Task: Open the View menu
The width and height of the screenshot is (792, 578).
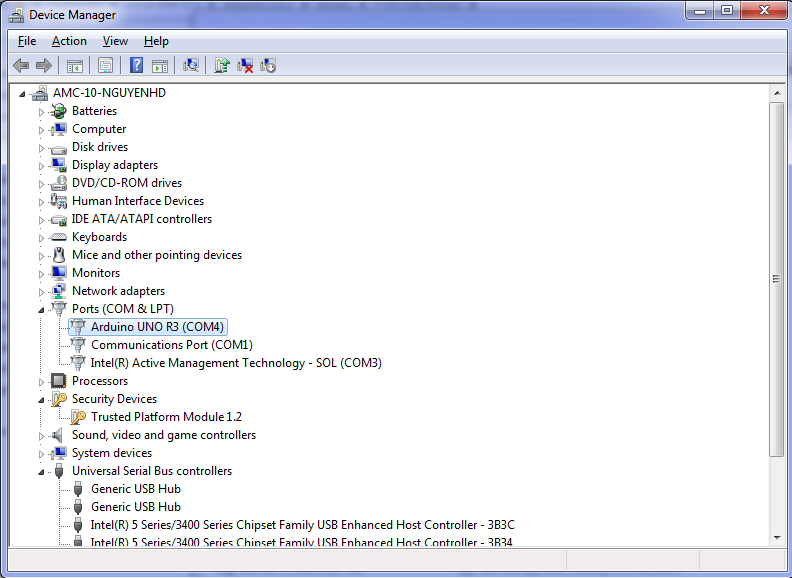Action: [x=115, y=41]
